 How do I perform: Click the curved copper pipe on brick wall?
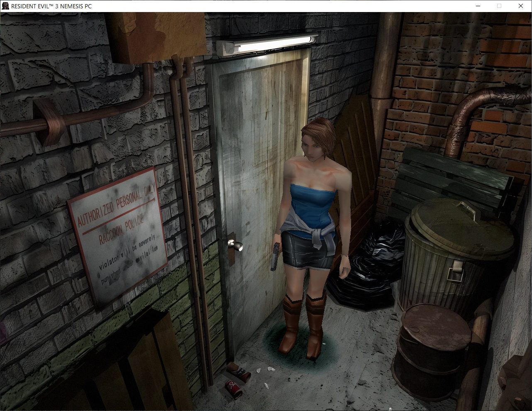(x=477, y=108)
